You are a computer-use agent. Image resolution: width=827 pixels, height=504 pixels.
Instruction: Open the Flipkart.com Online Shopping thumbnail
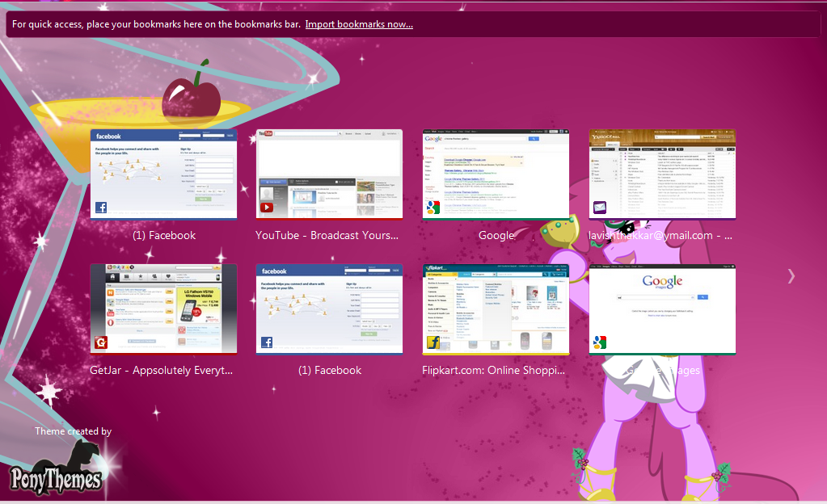[x=496, y=309]
